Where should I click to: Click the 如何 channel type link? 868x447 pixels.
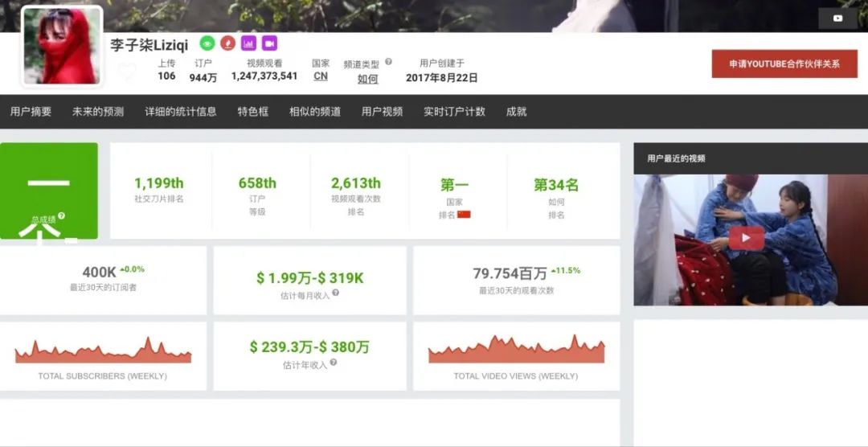[x=367, y=79]
